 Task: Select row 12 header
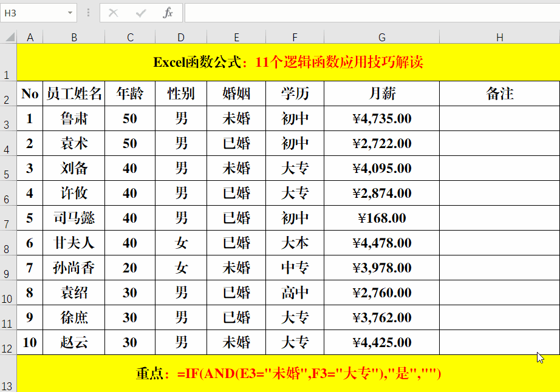point(9,342)
